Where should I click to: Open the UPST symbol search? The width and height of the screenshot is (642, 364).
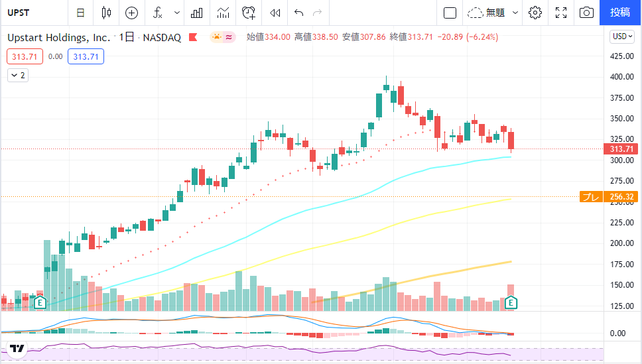click(x=19, y=13)
